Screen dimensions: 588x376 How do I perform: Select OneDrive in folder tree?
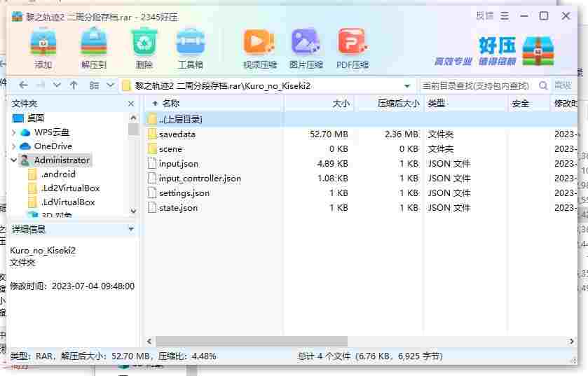[x=53, y=146]
